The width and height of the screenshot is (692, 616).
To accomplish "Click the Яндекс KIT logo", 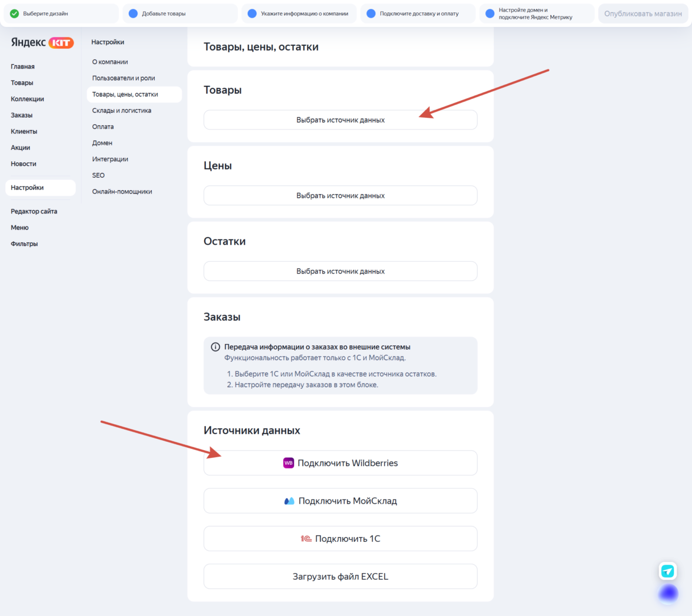I will tap(42, 42).
